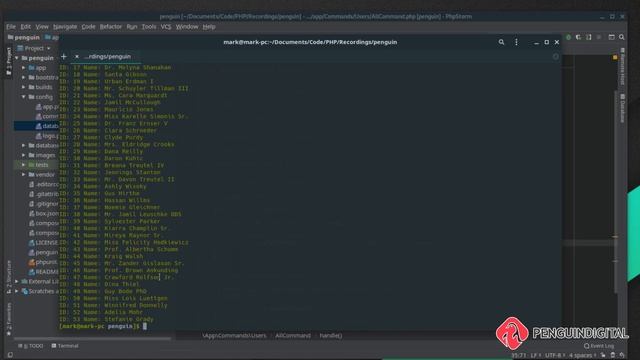This screenshot has height=360, width=640.
Task: Open the terminal window search icon
Action: tap(501, 42)
